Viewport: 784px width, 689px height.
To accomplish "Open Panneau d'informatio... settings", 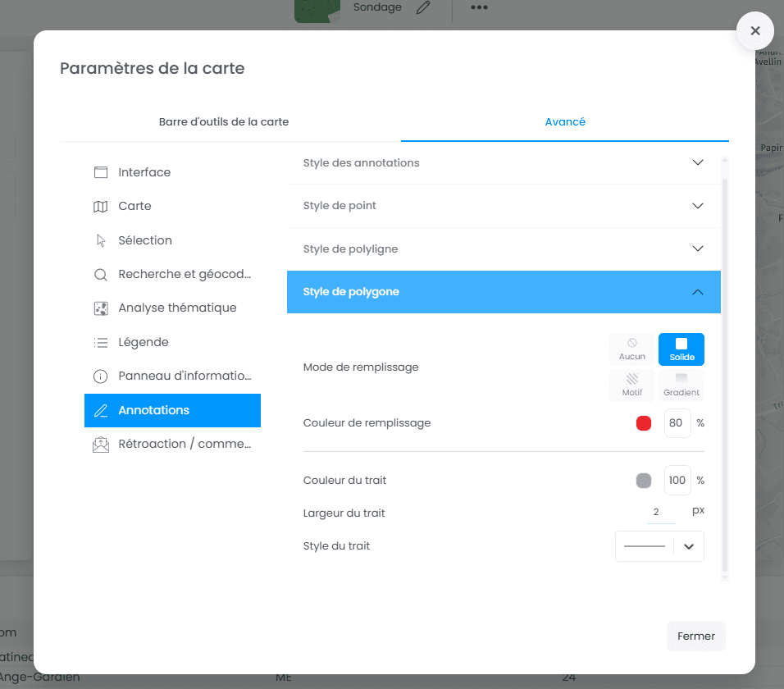I will (x=172, y=376).
